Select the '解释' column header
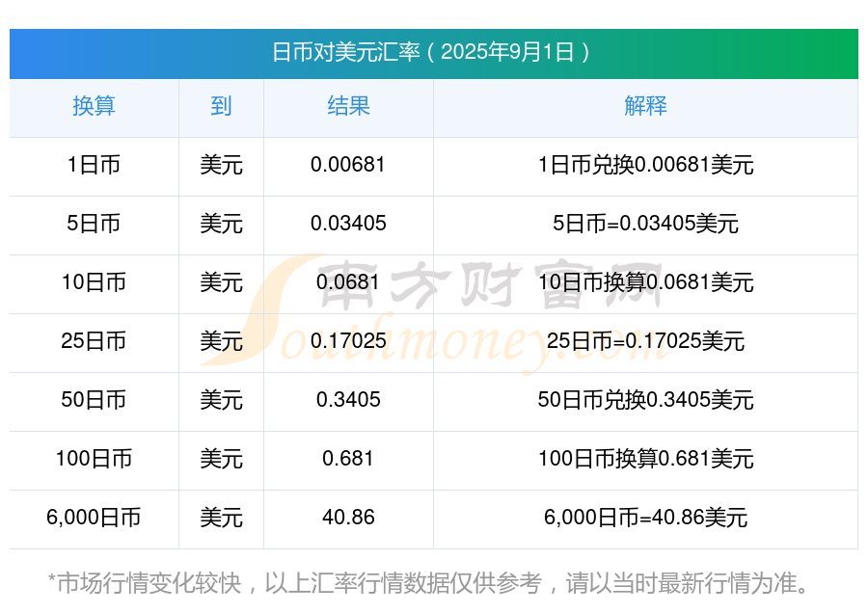The height and width of the screenshot is (613, 868). [645, 106]
